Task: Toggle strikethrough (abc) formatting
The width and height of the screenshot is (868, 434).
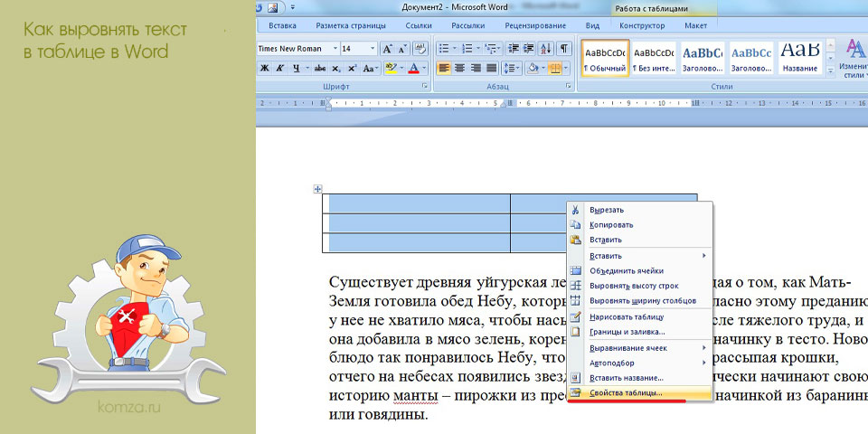Action: click(320, 69)
